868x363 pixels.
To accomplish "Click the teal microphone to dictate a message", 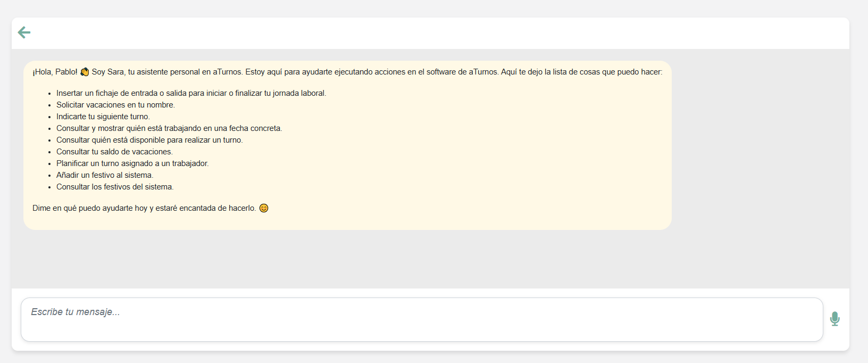I will [x=834, y=319].
